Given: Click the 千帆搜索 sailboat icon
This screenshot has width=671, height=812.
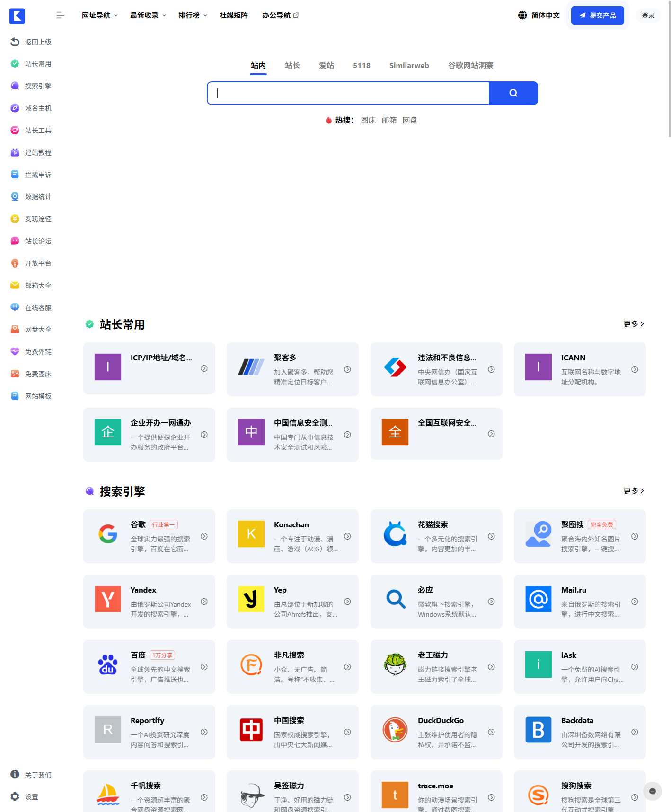Looking at the screenshot, I should (108, 795).
